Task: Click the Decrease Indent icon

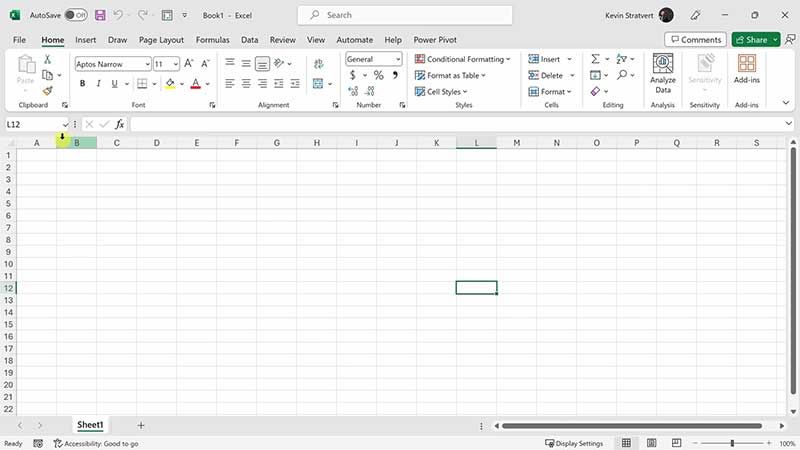Action: (279, 83)
